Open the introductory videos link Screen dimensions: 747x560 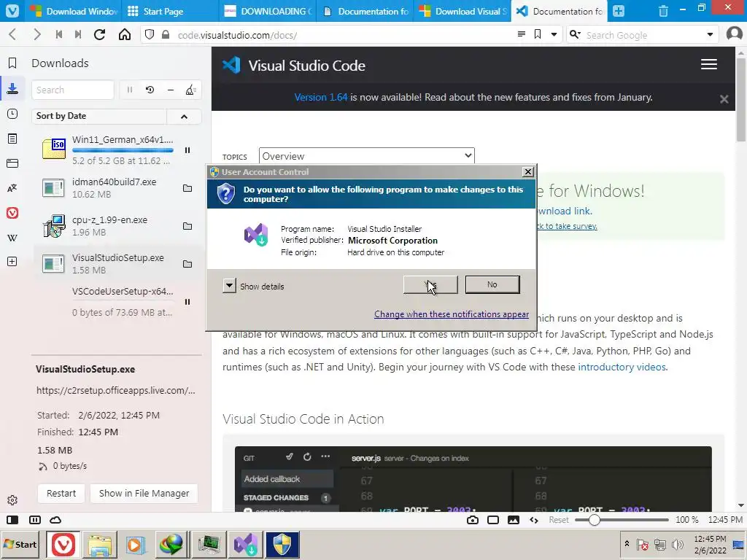click(x=622, y=367)
